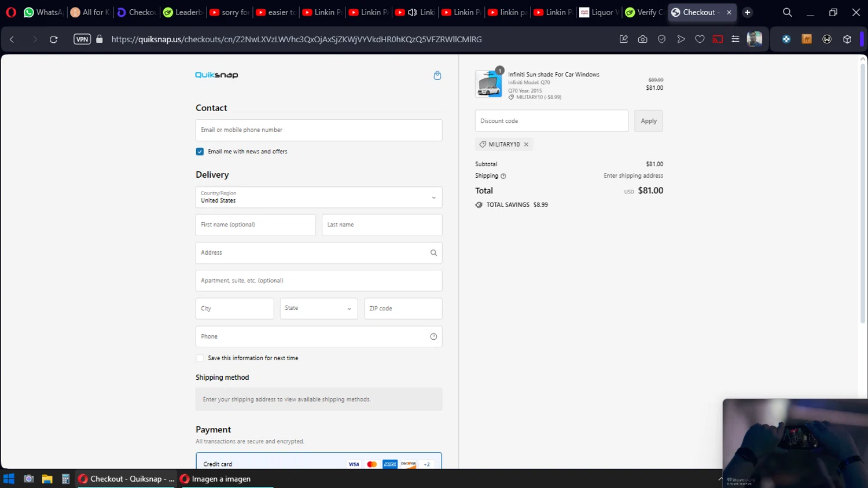Remove the MILITARY10 discount code
Viewport: 868px width, 488px height.
coord(526,145)
